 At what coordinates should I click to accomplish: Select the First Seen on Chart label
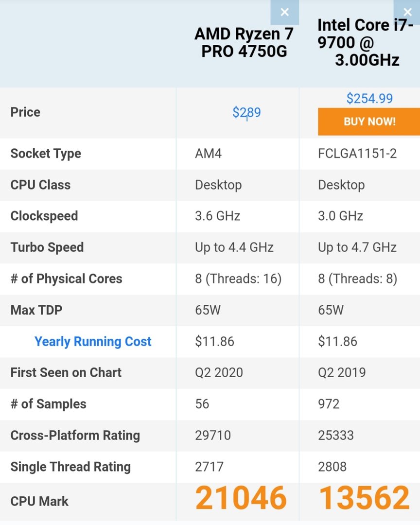click(x=65, y=372)
